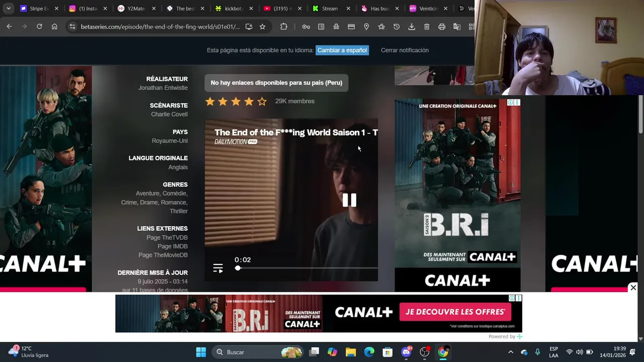Reload the current page
The image size is (644, 362).
tap(39, 27)
